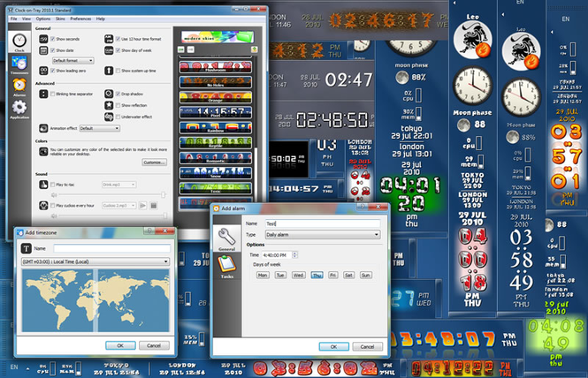Image resolution: width=588 pixels, height=378 pixels.
Task: Enable the Underwater effect checkbox
Action: tap(118, 117)
